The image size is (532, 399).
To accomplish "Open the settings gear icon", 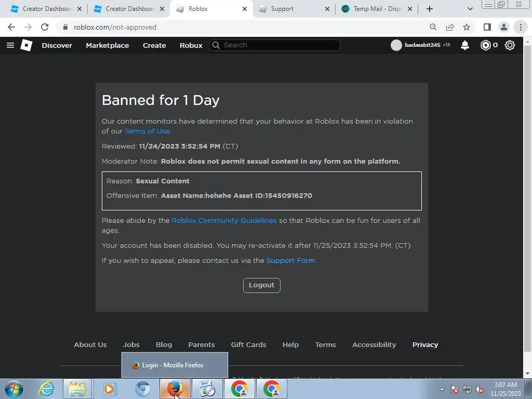I will (510, 45).
